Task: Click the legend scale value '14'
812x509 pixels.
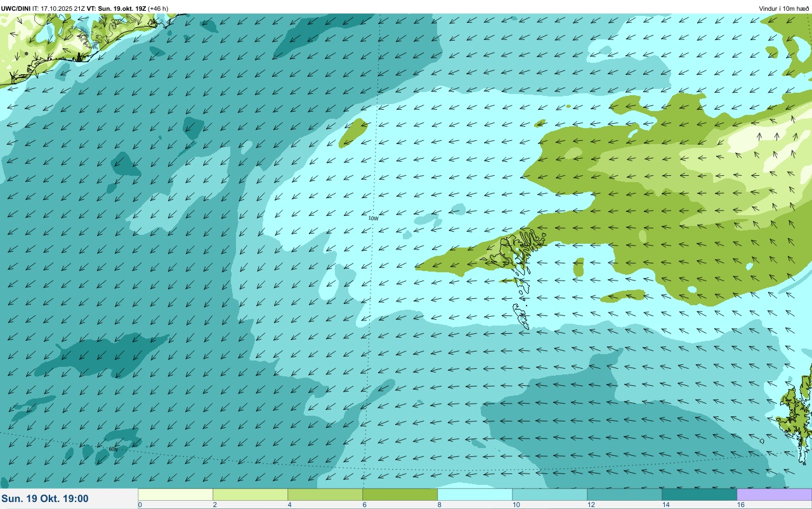Action: click(x=665, y=505)
